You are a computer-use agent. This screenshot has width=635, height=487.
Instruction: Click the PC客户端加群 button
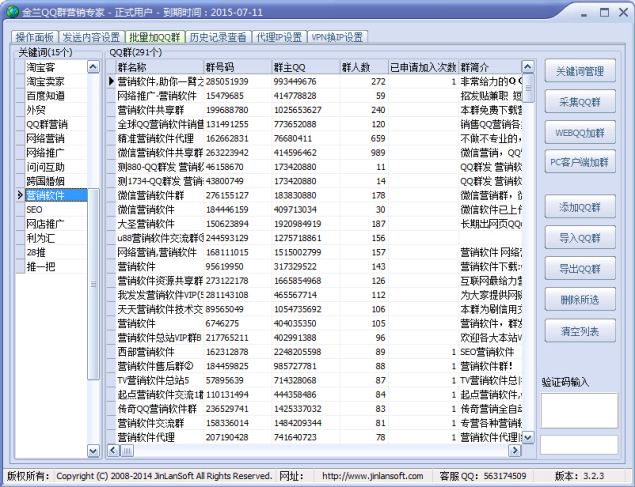(580, 162)
